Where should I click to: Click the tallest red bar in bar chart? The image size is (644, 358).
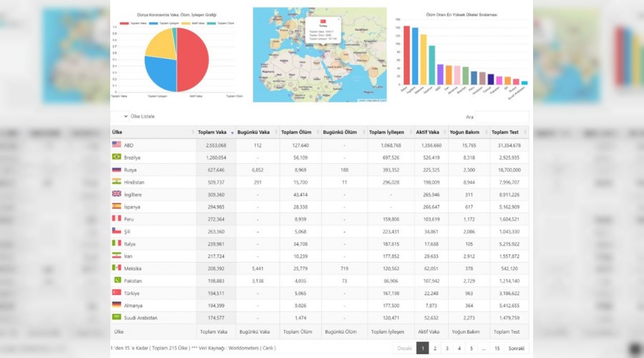click(406, 55)
